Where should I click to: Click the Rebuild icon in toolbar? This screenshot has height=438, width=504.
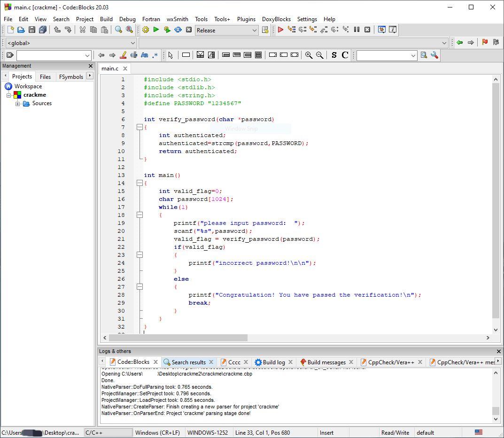click(x=178, y=30)
